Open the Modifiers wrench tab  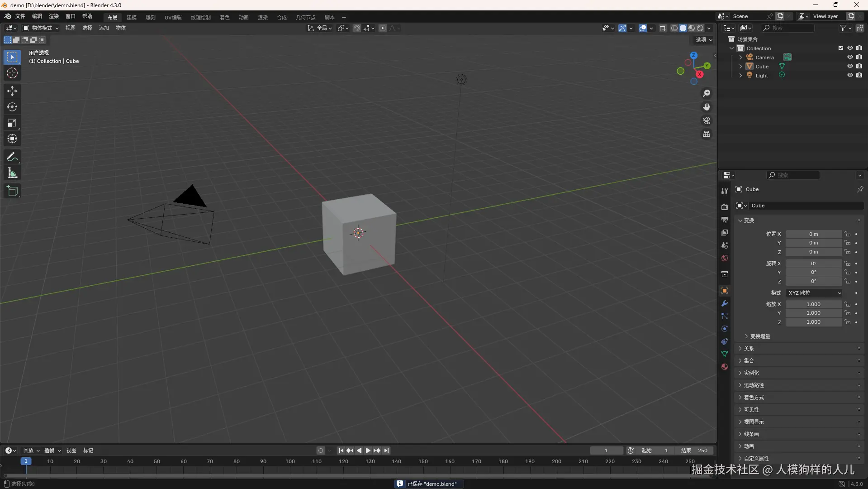tap(725, 303)
